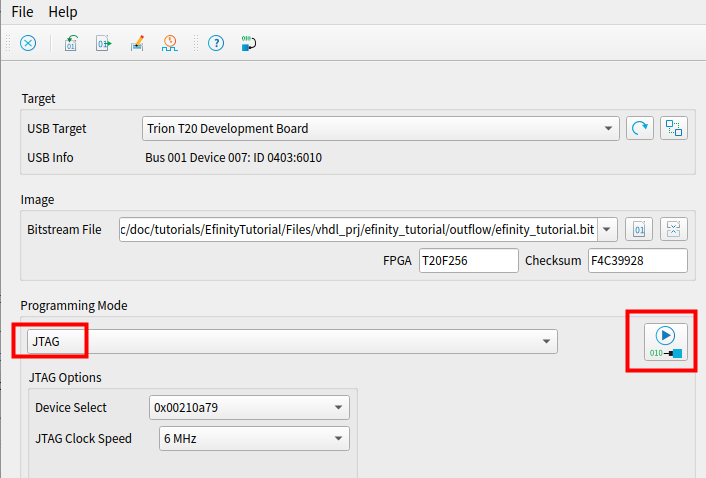Viewport: 706px width, 478px height.
Task: Open the Help menu
Action: click(x=63, y=12)
